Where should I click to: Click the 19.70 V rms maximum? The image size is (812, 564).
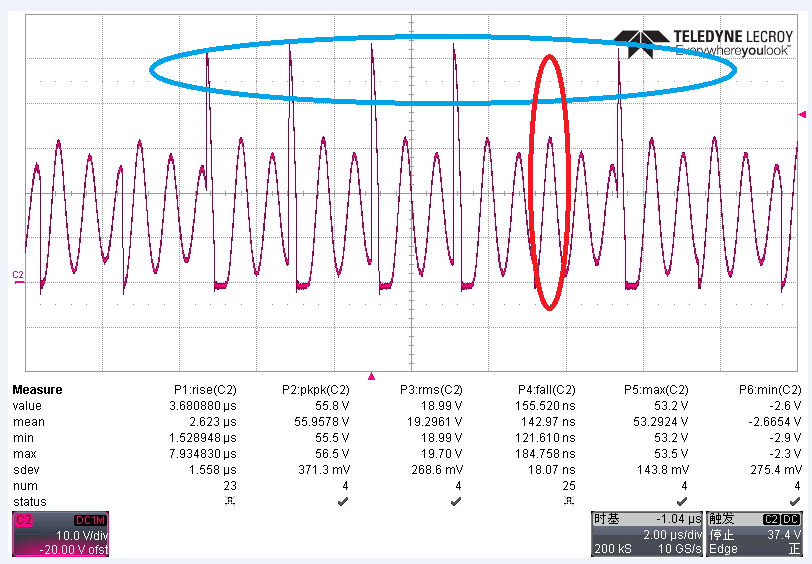442,454
